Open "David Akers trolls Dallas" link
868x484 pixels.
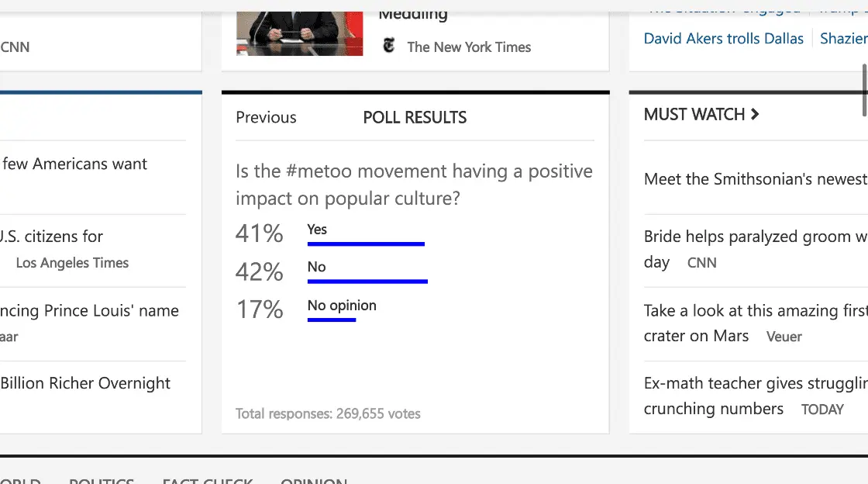click(723, 38)
